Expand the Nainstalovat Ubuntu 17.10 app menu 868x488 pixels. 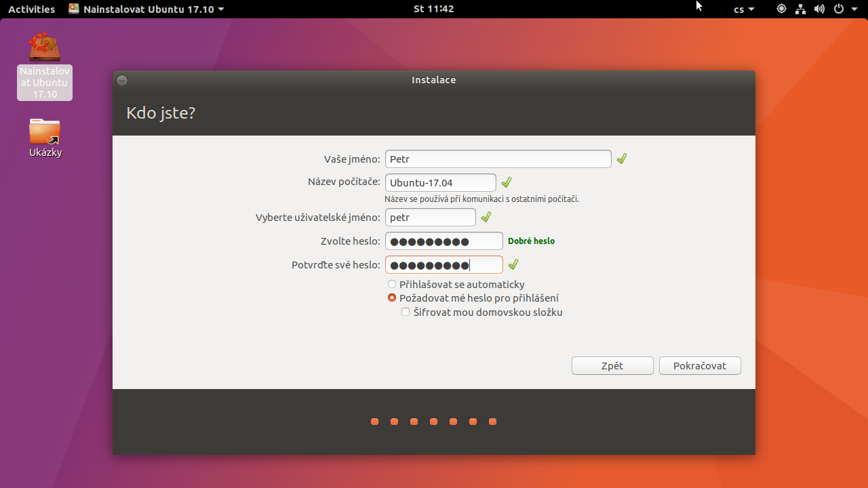[146, 9]
